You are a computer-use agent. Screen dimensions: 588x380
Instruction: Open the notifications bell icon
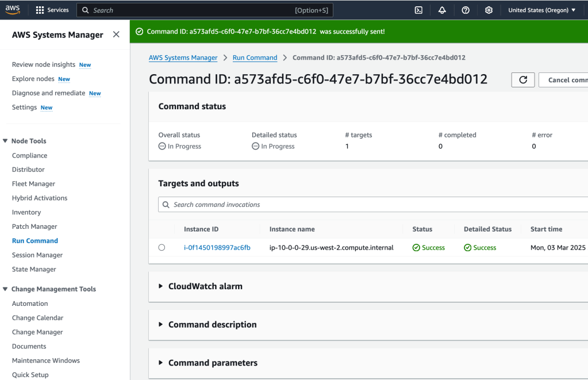442,10
